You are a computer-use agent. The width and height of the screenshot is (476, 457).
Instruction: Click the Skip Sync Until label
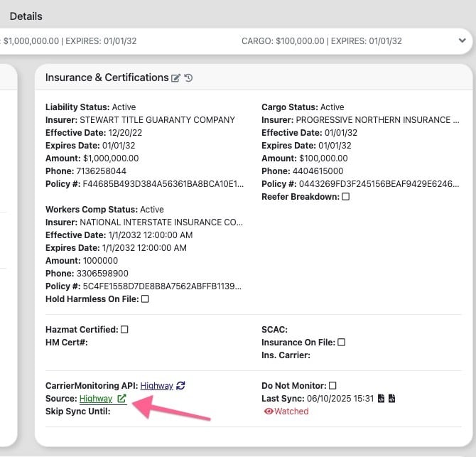tap(78, 412)
